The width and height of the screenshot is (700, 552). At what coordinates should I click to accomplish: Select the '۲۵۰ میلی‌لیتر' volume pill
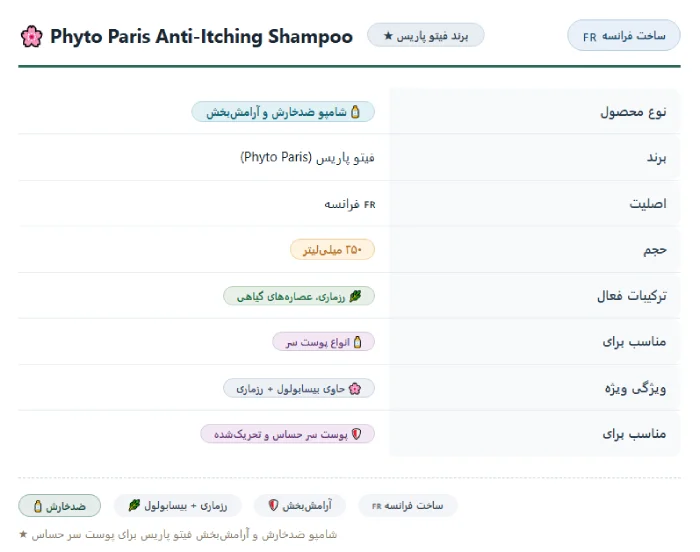coord(333,250)
